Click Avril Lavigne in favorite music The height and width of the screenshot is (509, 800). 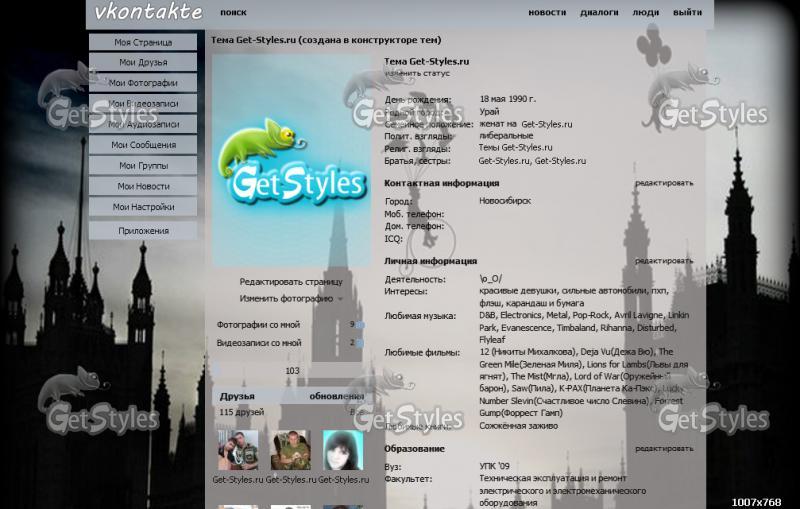[x=638, y=315]
